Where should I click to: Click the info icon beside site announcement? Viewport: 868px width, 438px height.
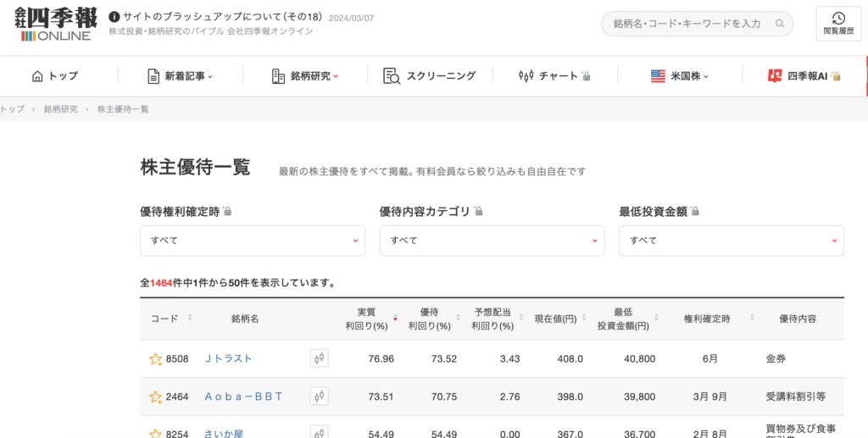[x=114, y=17]
